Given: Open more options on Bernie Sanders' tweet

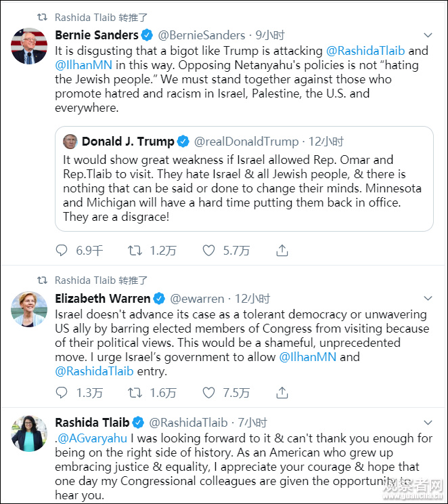Looking at the screenshot, I should [x=428, y=35].
